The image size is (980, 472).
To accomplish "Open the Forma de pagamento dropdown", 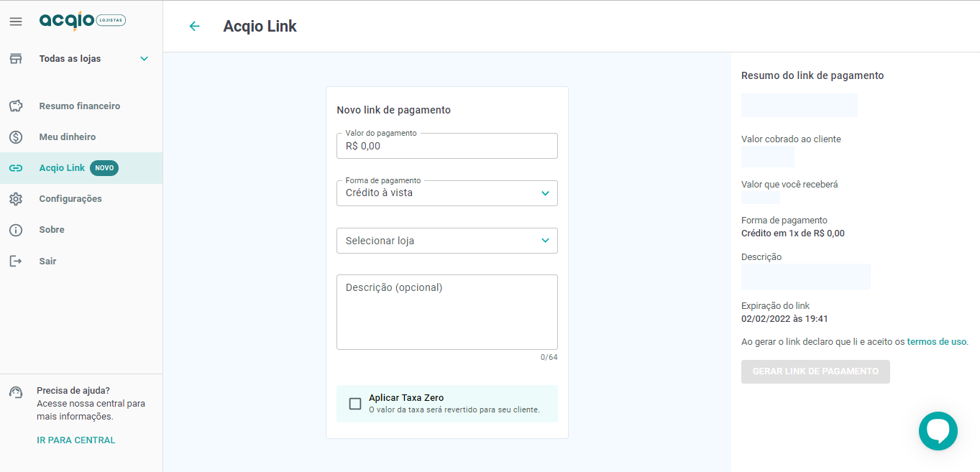I will tap(447, 193).
